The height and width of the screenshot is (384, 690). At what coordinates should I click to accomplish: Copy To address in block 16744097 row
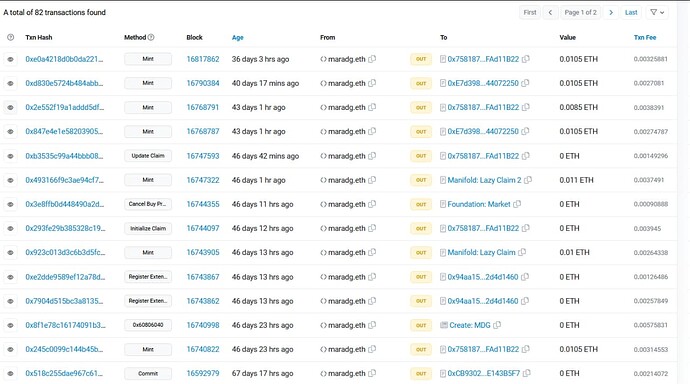point(525,228)
